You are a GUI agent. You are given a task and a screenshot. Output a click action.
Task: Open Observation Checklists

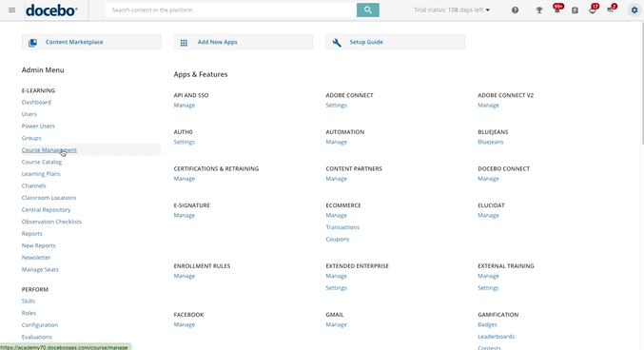(x=51, y=222)
